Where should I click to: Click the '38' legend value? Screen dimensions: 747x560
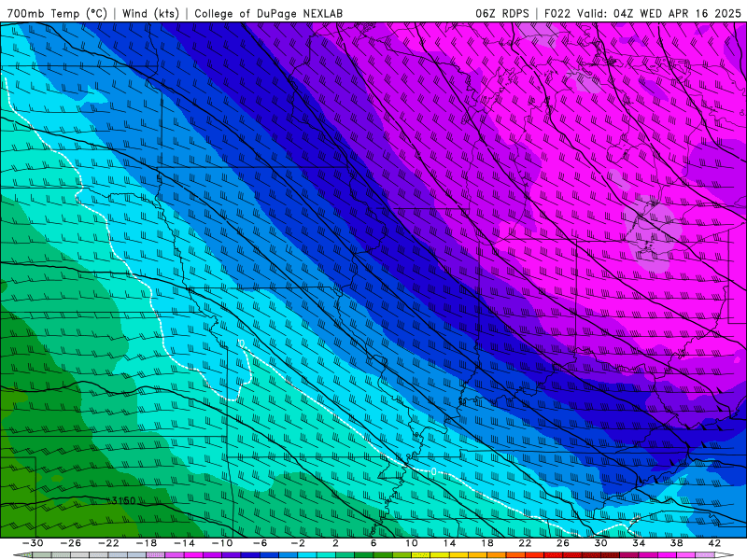(676, 543)
